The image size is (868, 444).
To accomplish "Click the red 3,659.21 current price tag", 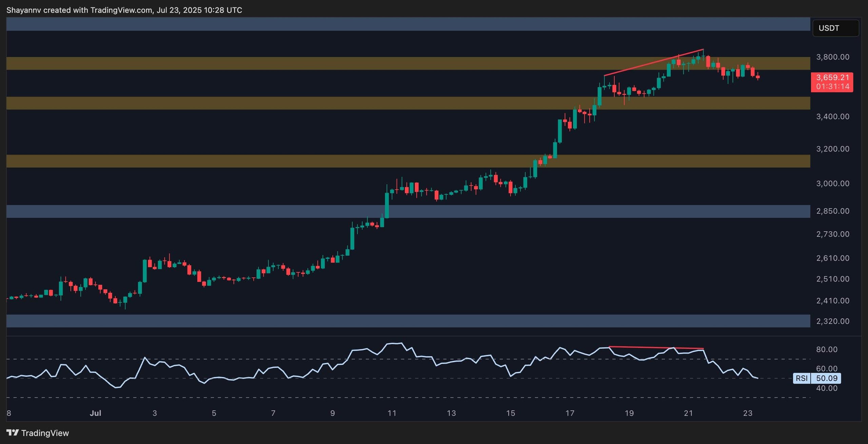I will [x=832, y=78].
